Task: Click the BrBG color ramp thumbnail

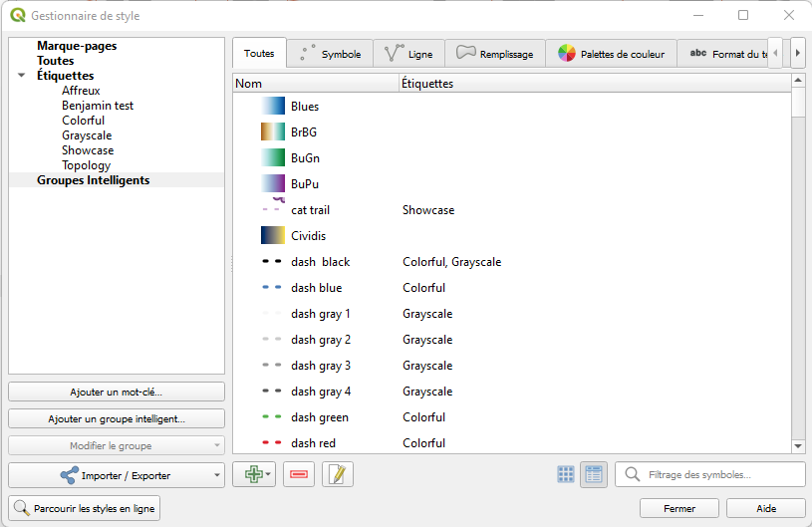Action: click(273, 132)
